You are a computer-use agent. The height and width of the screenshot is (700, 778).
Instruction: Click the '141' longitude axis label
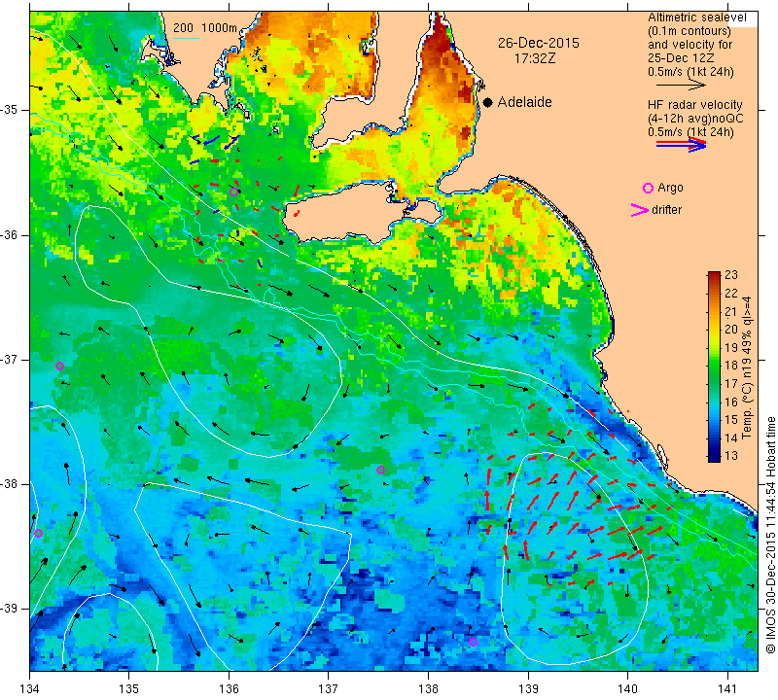pos(727,688)
